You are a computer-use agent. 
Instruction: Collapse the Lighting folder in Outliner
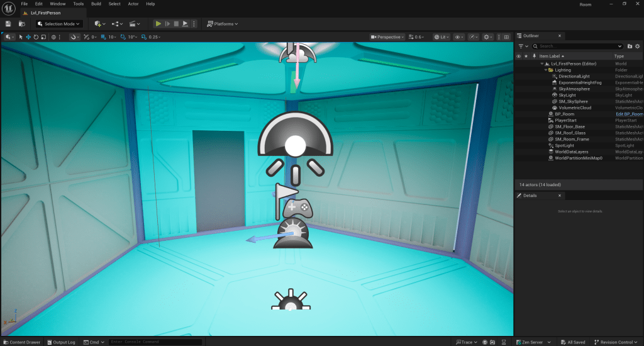(x=546, y=70)
